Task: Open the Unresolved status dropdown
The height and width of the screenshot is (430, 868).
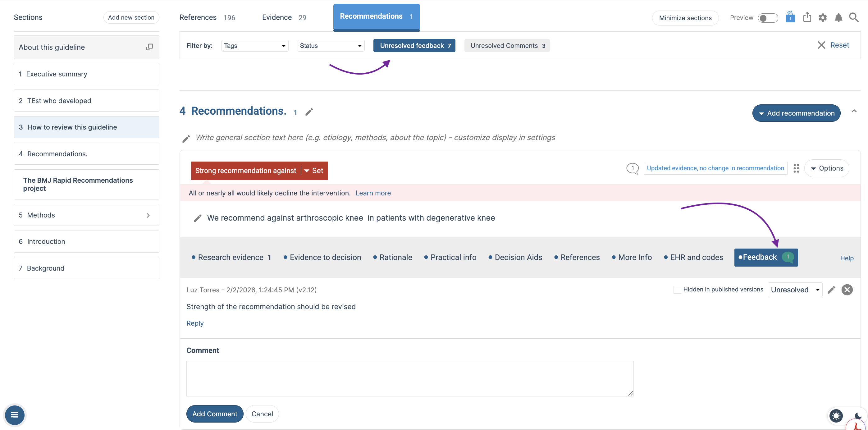Action: click(795, 290)
